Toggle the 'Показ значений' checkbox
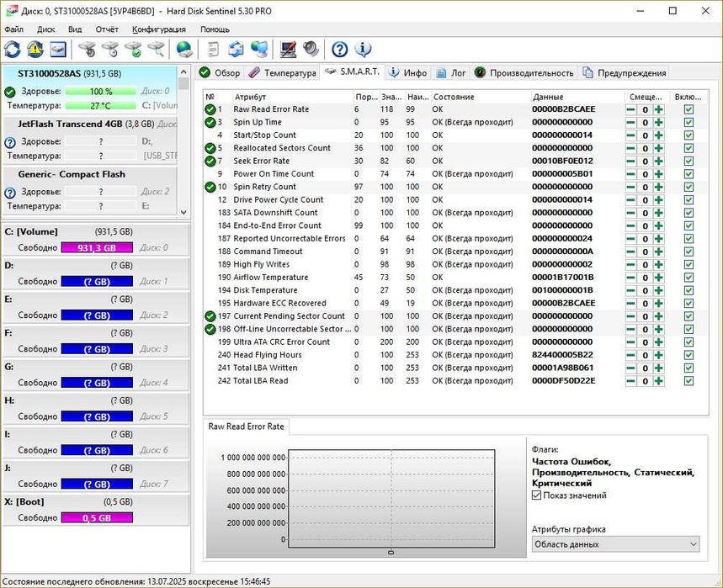The height and width of the screenshot is (588, 723). click(x=537, y=495)
